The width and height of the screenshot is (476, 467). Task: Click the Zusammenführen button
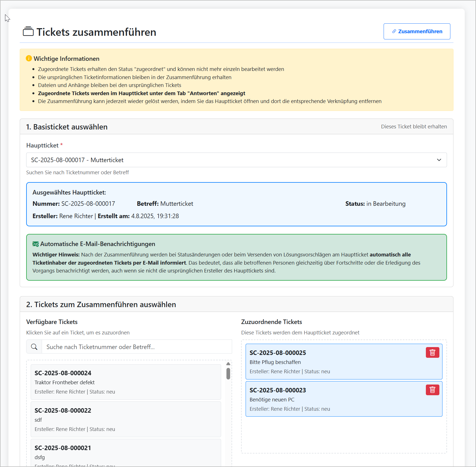(x=417, y=31)
